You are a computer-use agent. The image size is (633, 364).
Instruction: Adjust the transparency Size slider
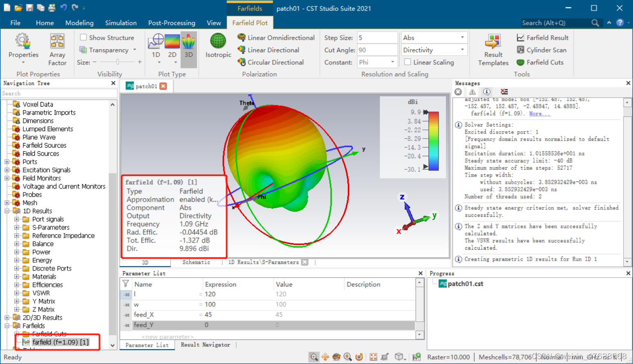[x=117, y=62]
